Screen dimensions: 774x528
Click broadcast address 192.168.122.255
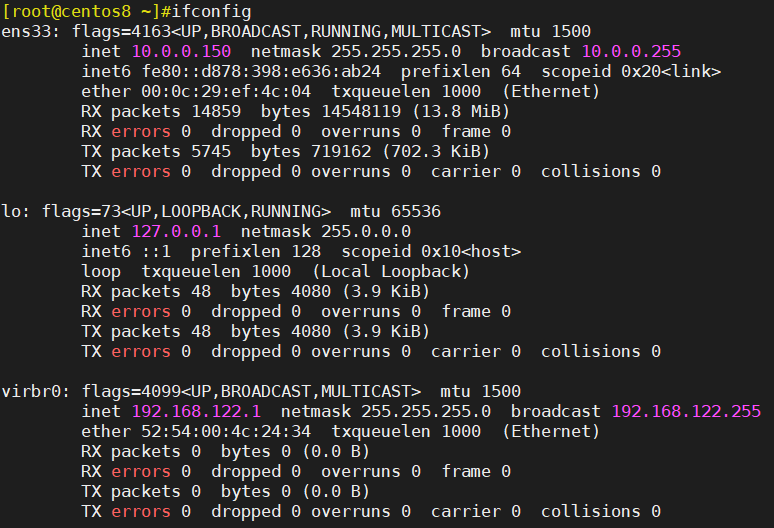[x=686, y=411]
